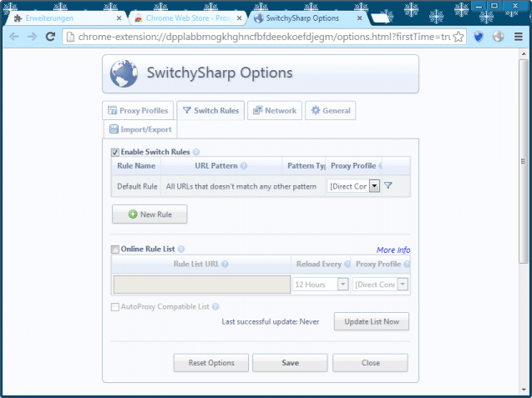Enable the Online Rule List checkbox
This screenshot has height=398, width=532.
pos(115,249)
